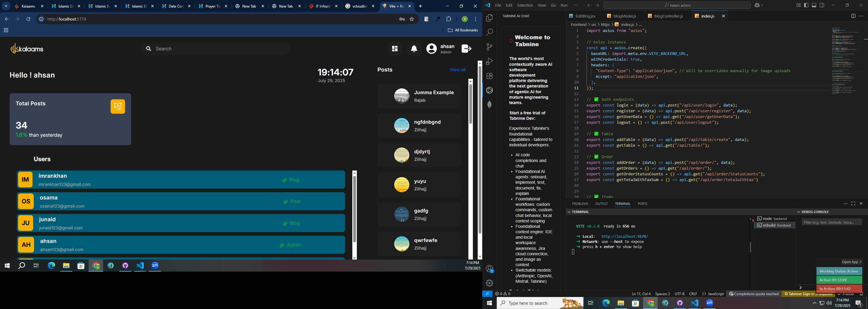Screen dimensions: 868x309
Task: Open the All Bookmarks folder in Chrome
Action: point(463,30)
